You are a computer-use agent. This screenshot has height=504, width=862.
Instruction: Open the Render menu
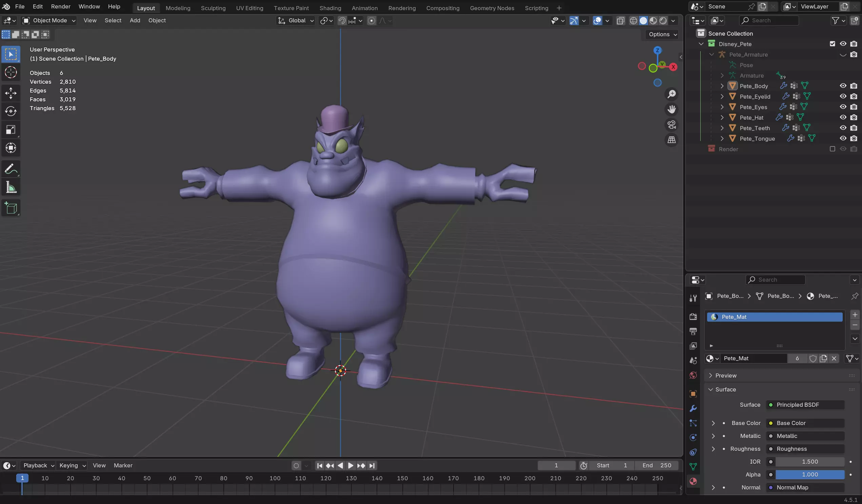coord(61,6)
